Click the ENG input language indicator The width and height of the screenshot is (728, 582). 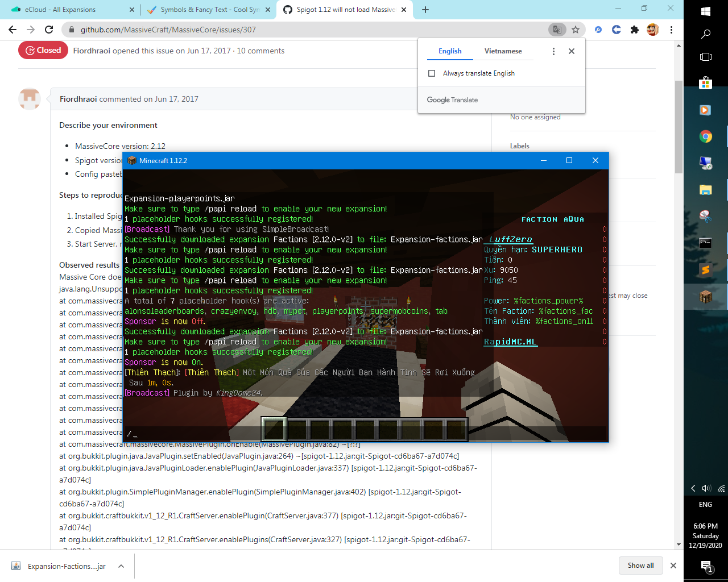pos(705,505)
